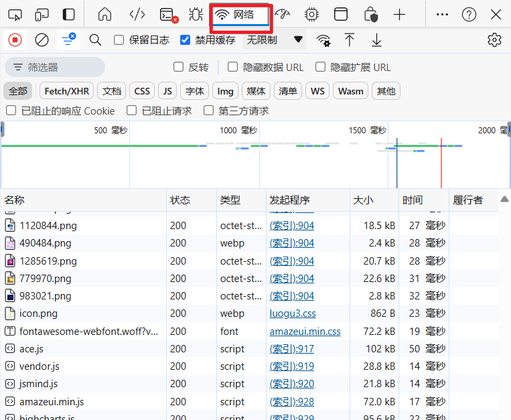Open network conditions Wi-Fi gear icon
The height and width of the screenshot is (420, 511).
click(x=323, y=40)
